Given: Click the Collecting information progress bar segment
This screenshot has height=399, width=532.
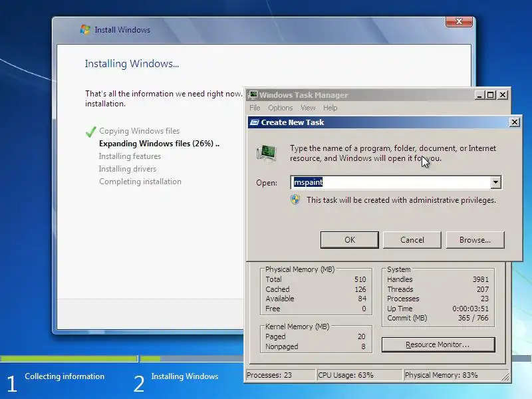Looking at the screenshot, I should (x=69, y=358).
